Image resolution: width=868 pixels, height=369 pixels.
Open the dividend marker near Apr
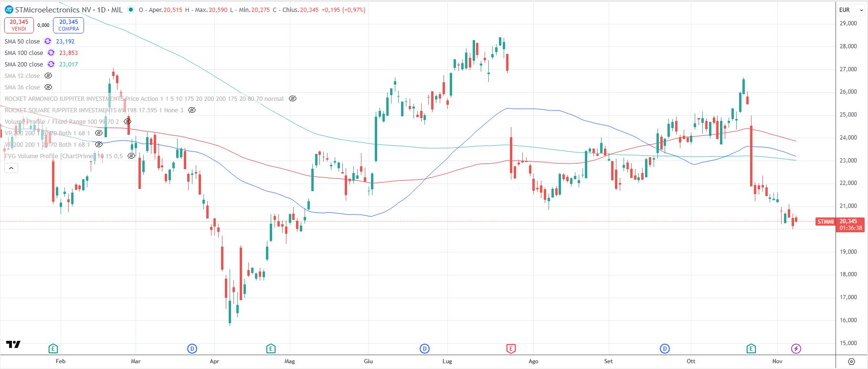tap(192, 348)
